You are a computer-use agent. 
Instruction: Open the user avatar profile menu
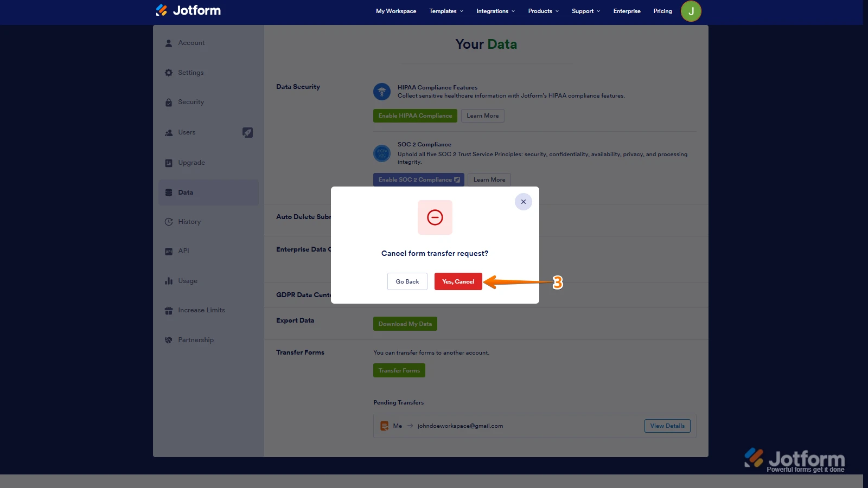click(x=691, y=11)
